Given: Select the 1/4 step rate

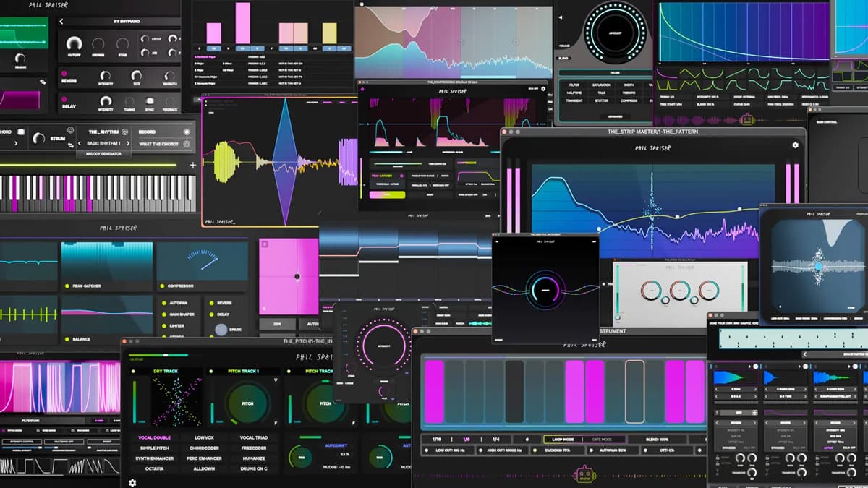Looking at the screenshot, I should (x=495, y=439).
